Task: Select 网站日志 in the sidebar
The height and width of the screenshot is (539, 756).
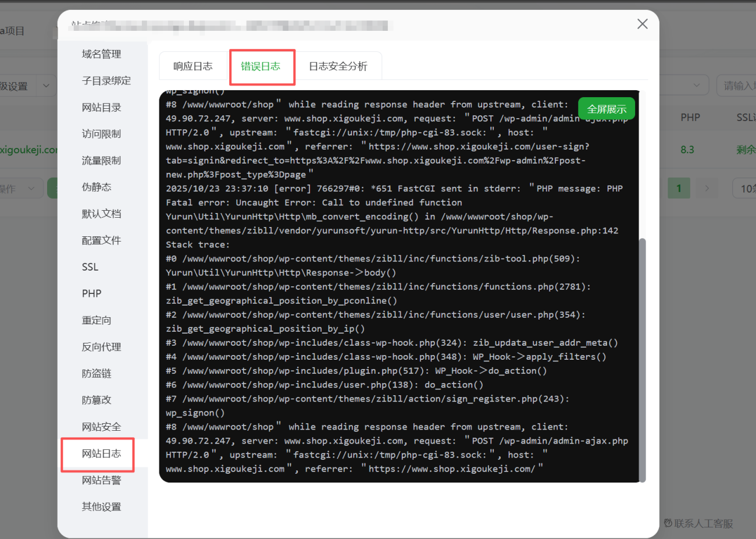Action: [x=101, y=453]
